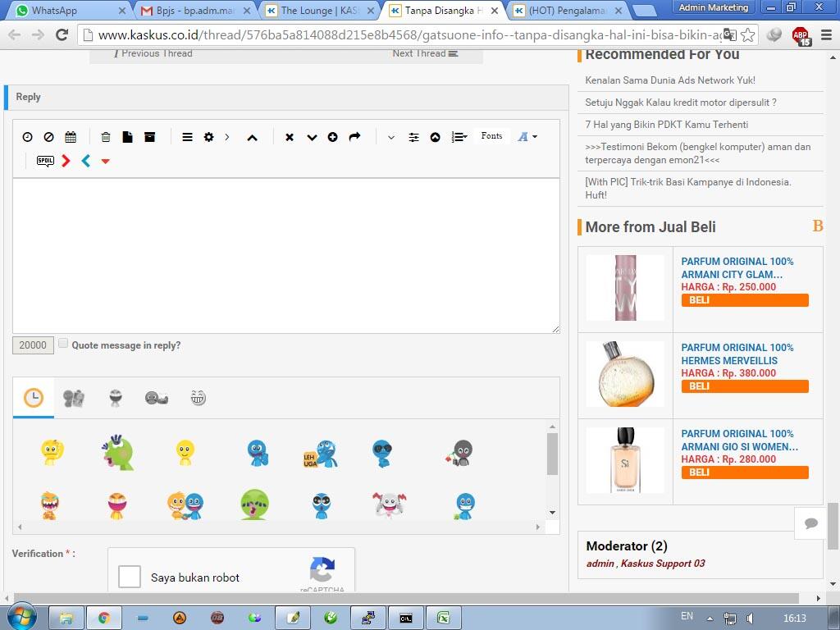This screenshot has height=630, width=840.
Task: Focus the browser address bar URL
Action: click(x=410, y=35)
